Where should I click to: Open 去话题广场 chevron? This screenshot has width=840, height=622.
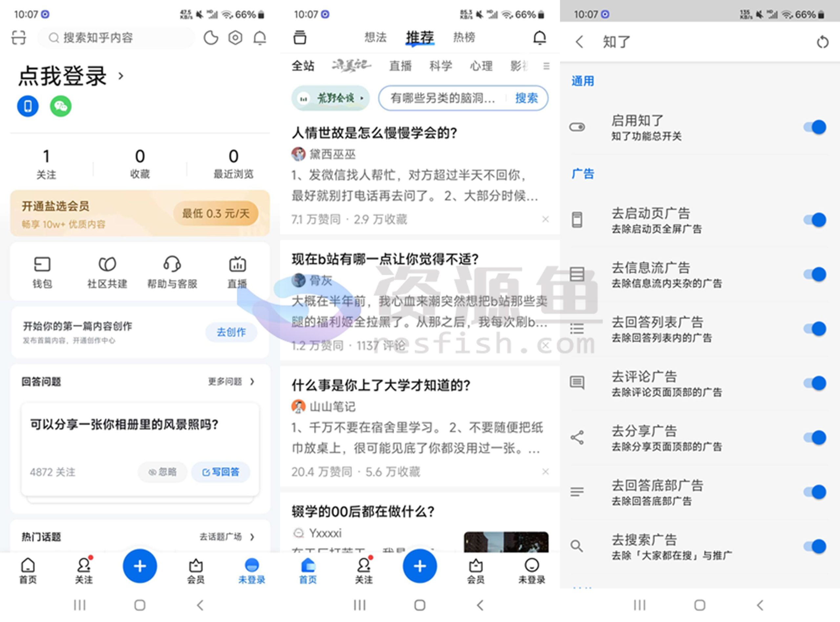pos(252,536)
